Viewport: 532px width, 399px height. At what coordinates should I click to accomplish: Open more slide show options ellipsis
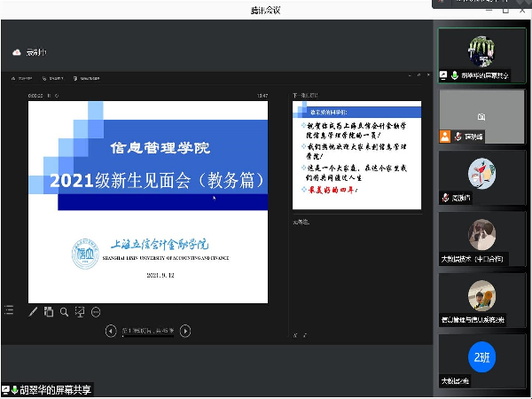pyautogui.click(x=96, y=311)
